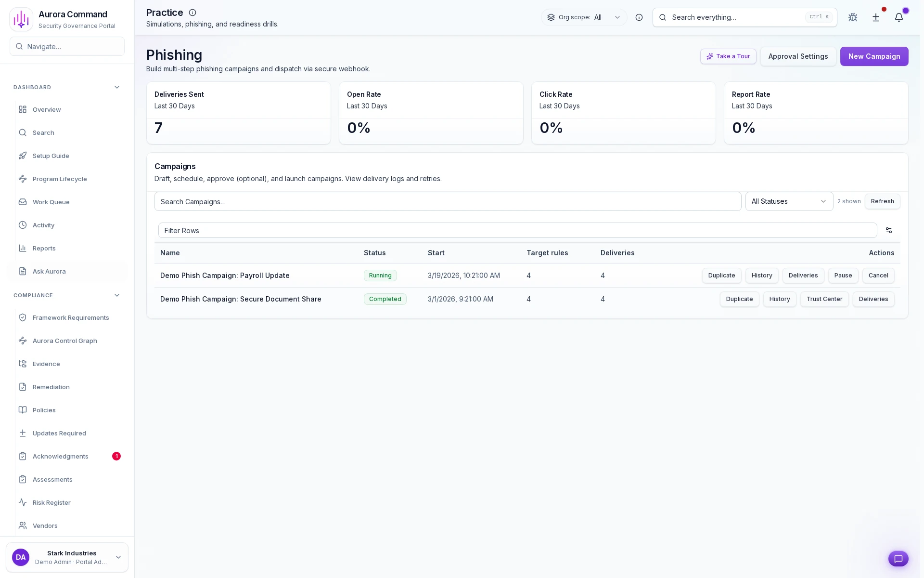Open the filter settings icon beside Filter Rows
The height and width of the screenshot is (578, 924).
[x=888, y=230]
